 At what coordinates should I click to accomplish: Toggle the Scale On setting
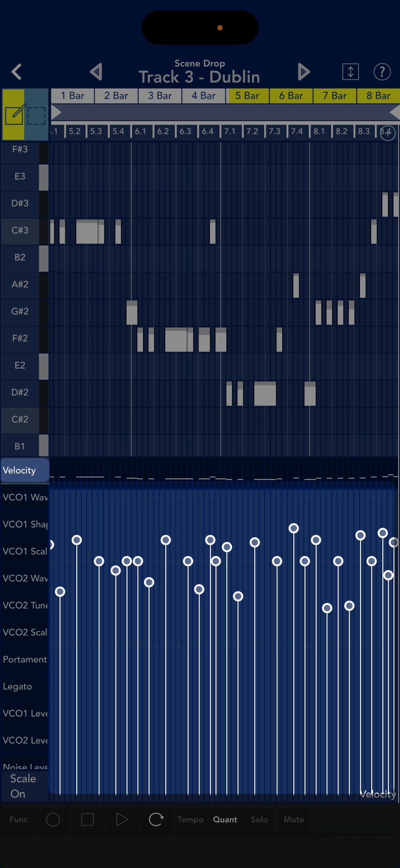pos(23,786)
